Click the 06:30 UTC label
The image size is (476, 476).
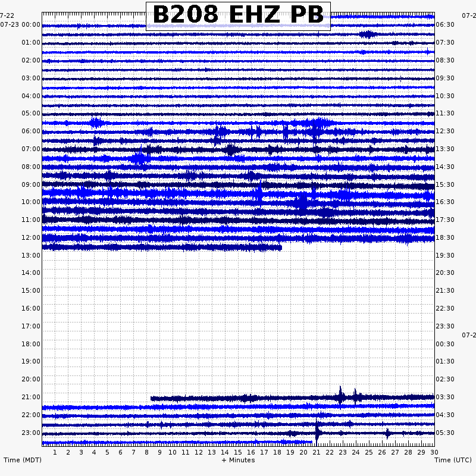coord(445,24)
